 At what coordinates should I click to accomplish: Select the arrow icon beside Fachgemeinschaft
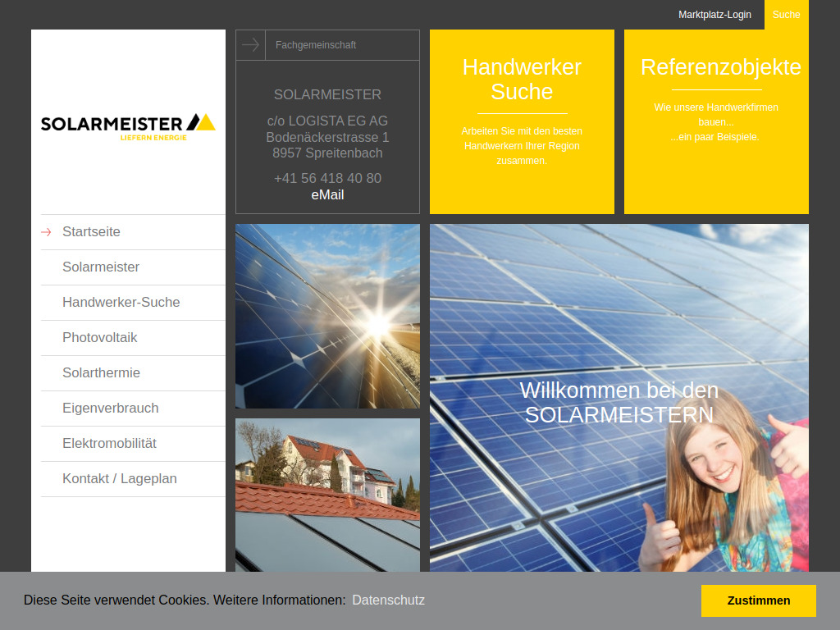tap(250, 45)
